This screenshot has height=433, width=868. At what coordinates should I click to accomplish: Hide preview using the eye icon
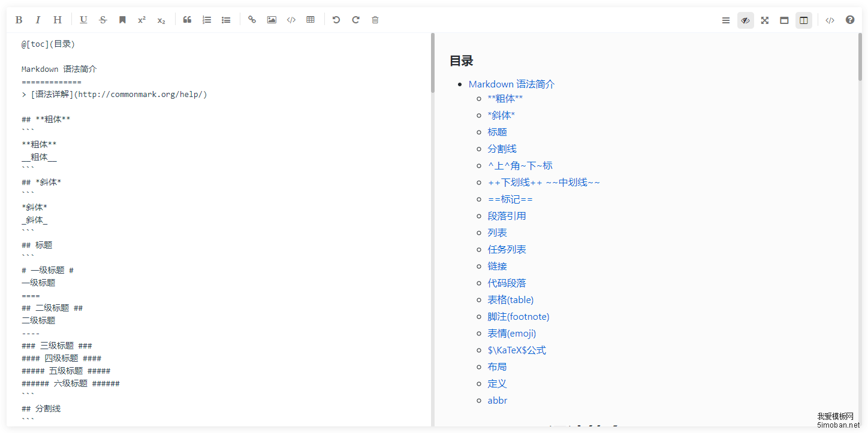(745, 20)
